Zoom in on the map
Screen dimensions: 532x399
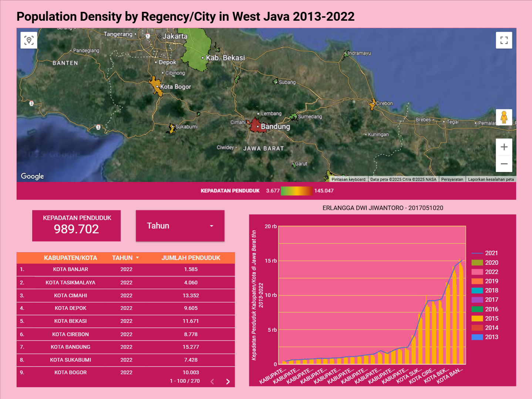[504, 147]
